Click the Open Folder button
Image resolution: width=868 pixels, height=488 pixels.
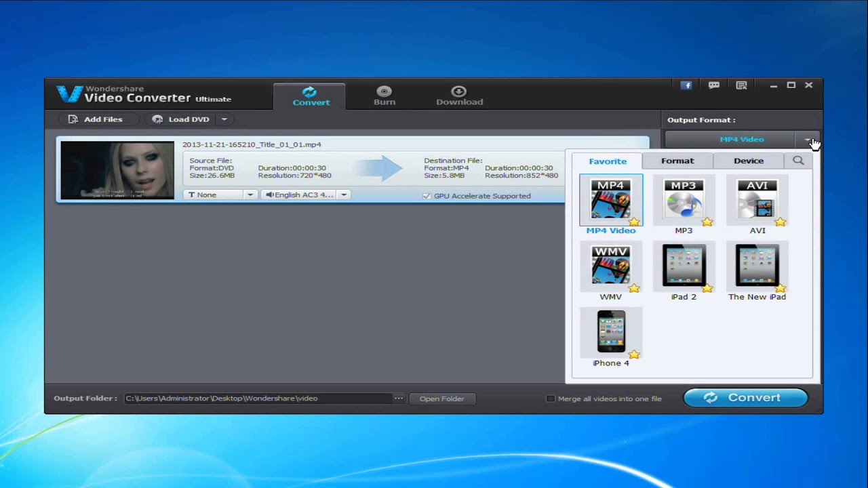[441, 399]
